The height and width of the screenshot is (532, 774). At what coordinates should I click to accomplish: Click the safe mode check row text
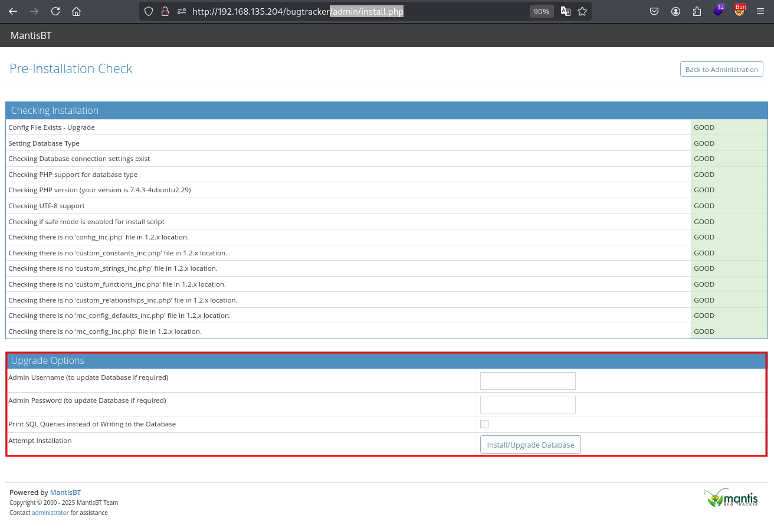pyautogui.click(x=86, y=222)
